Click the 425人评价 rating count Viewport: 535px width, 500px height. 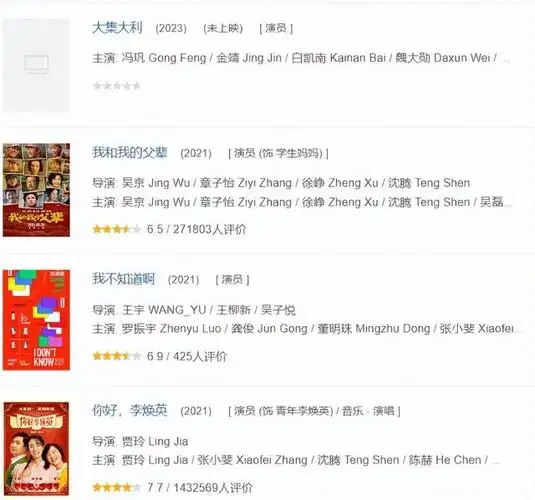coord(200,356)
